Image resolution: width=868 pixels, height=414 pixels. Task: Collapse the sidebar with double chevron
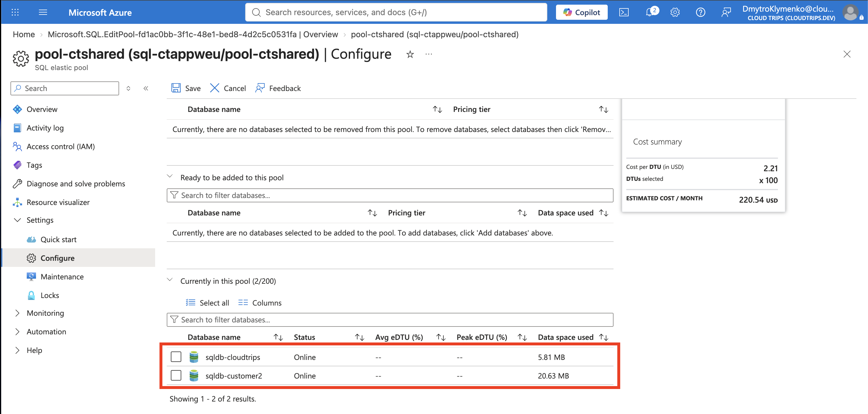point(146,88)
